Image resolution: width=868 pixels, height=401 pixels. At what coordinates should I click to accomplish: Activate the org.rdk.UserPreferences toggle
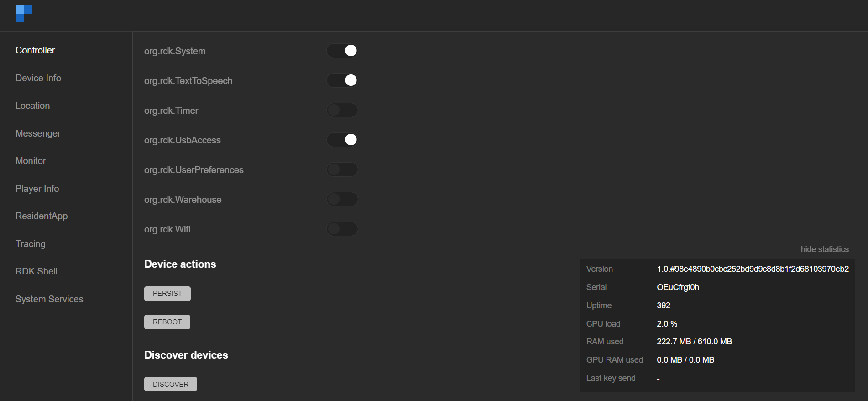coord(342,169)
